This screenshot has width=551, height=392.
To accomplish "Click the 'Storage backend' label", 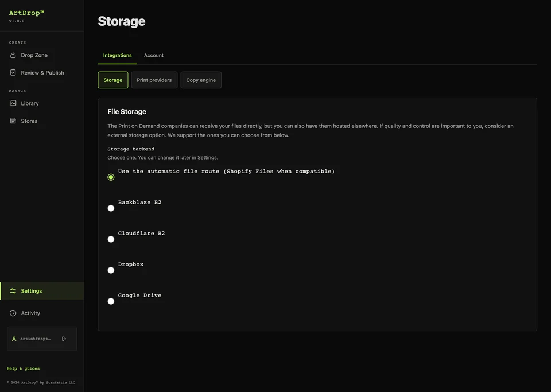I will pyautogui.click(x=131, y=149).
